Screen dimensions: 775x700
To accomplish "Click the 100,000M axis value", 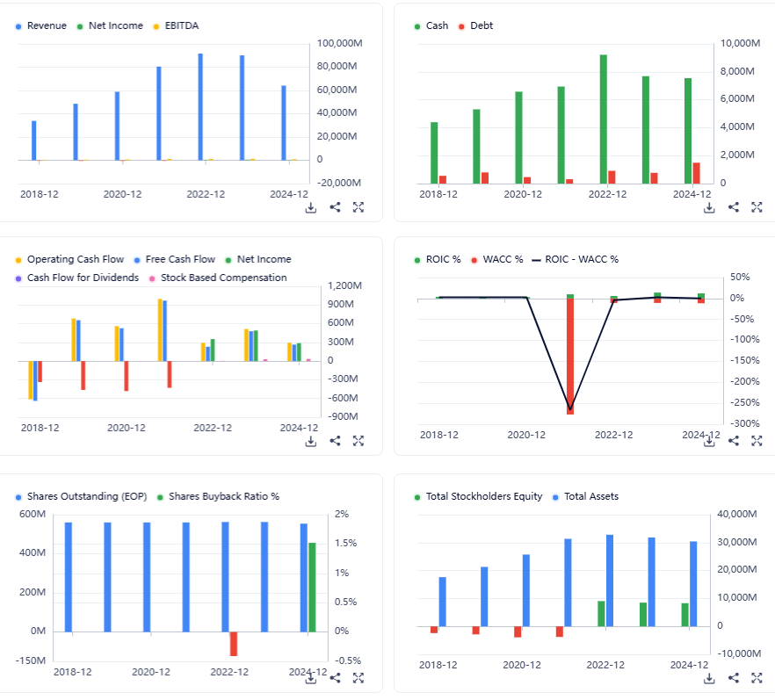I will click(339, 43).
